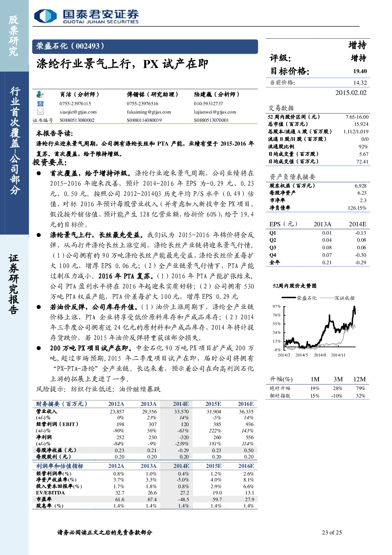The height and width of the screenshot is (555, 392).
Task: Click the red telephone icon
Action: tap(40, 104)
